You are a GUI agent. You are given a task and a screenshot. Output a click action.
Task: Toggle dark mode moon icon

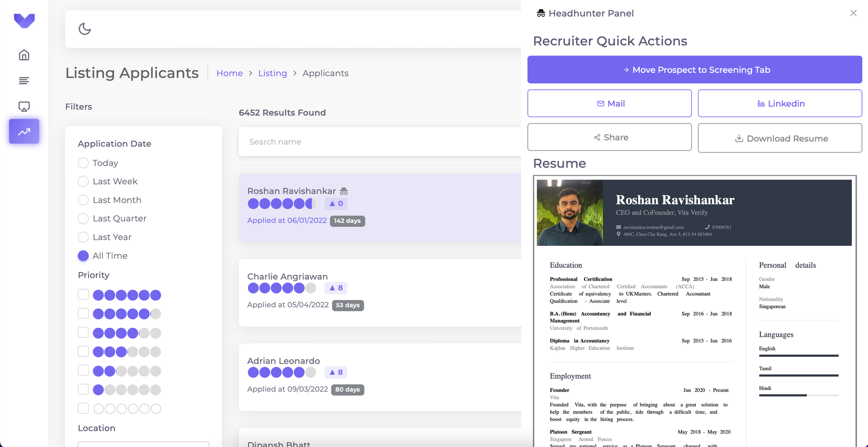pos(85,29)
